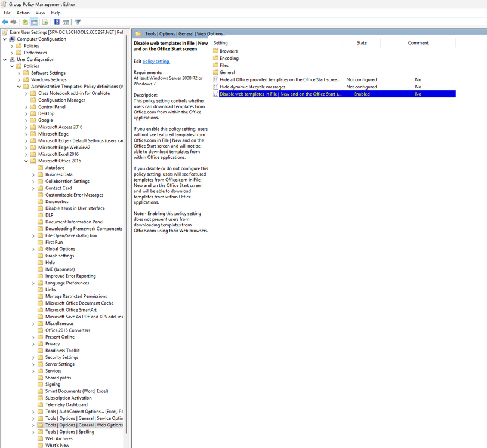Select Hide dynamic lifecycle messages setting
The height and width of the screenshot is (448, 487).
point(252,87)
